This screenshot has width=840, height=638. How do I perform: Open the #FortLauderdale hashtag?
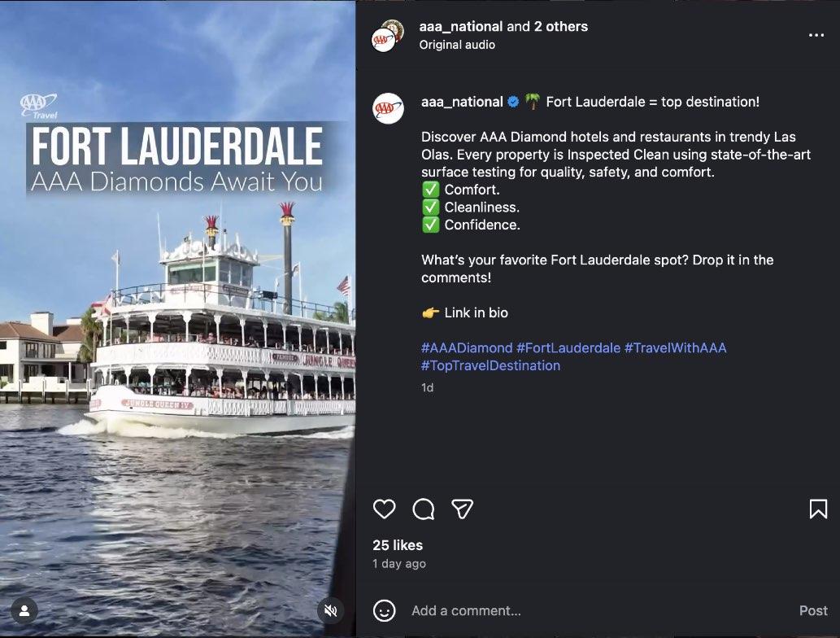(568, 348)
